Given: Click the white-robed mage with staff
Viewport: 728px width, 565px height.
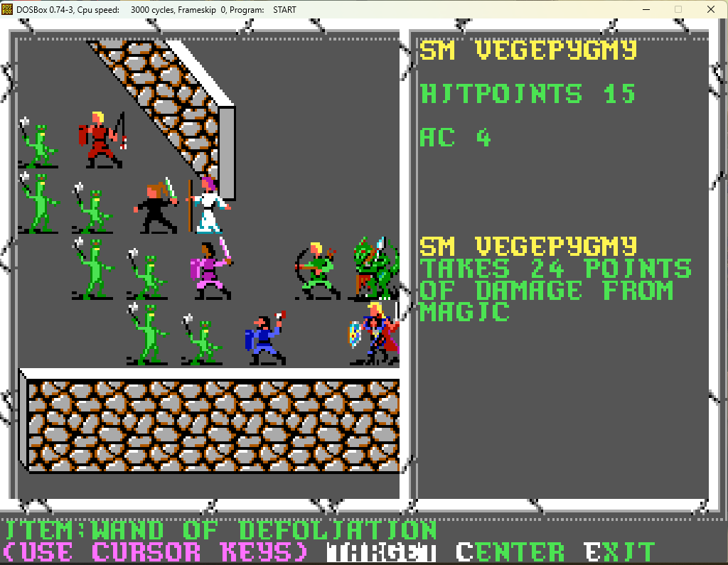Looking at the screenshot, I should pos(208,205).
